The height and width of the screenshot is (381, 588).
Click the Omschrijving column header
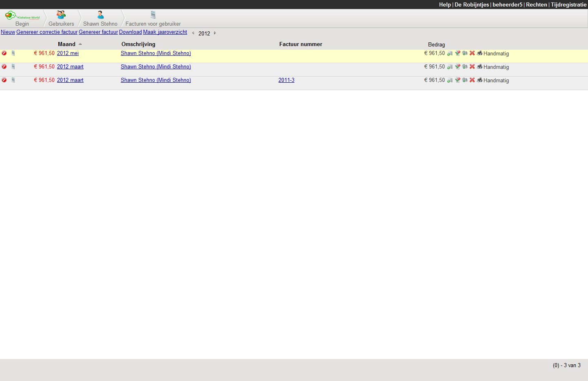[x=138, y=44]
